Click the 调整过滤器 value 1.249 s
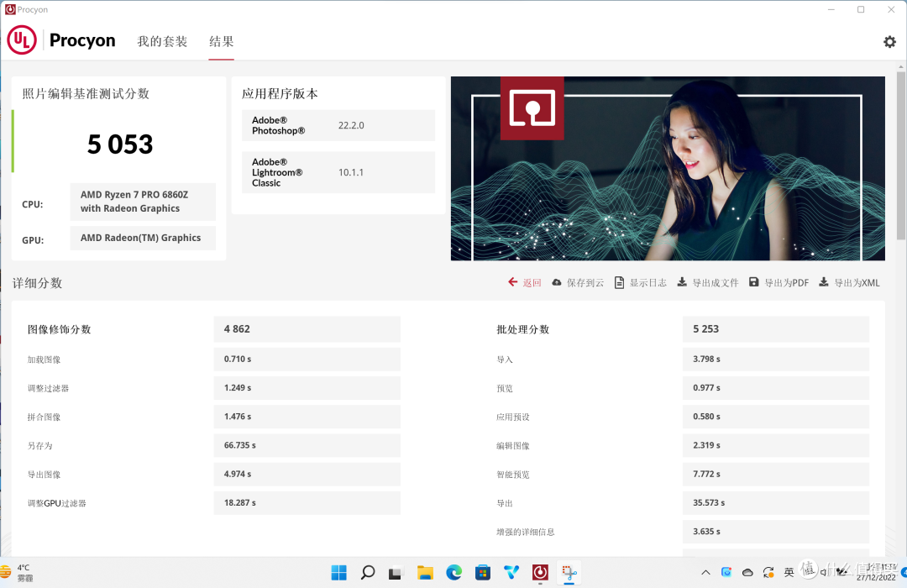 point(307,388)
